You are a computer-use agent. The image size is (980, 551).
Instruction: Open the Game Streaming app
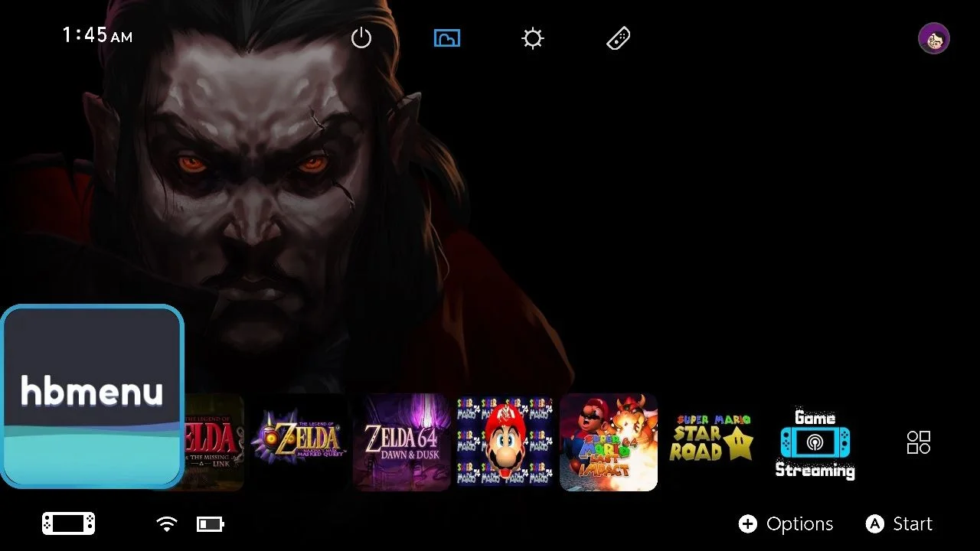click(815, 442)
